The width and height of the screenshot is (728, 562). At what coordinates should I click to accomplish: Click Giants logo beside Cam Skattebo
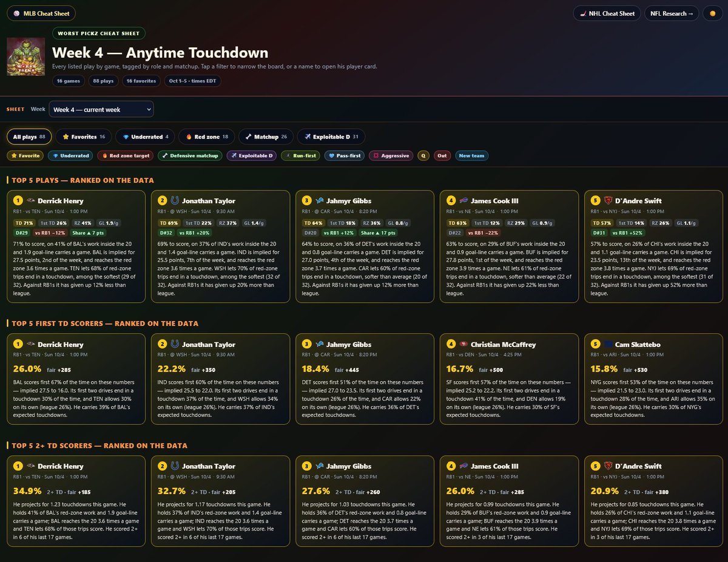pos(608,344)
